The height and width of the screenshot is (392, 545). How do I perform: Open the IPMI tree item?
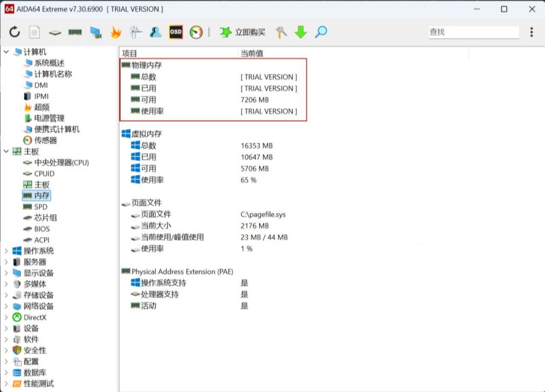point(41,96)
